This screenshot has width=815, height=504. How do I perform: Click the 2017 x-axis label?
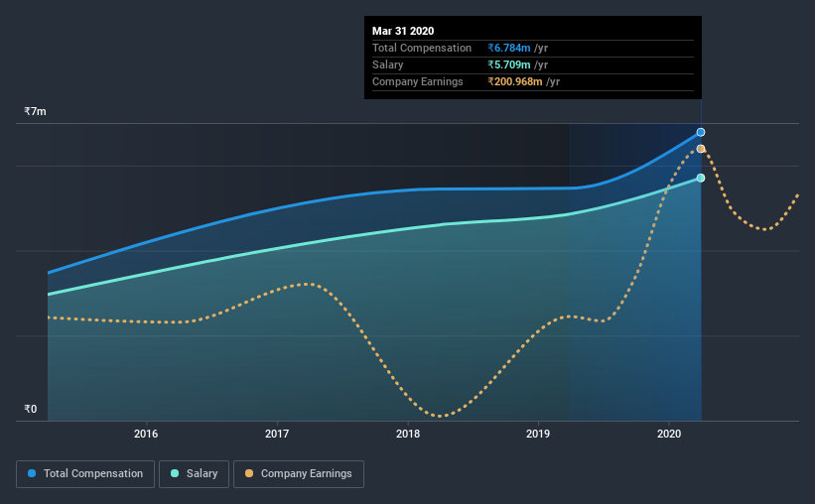[277, 434]
